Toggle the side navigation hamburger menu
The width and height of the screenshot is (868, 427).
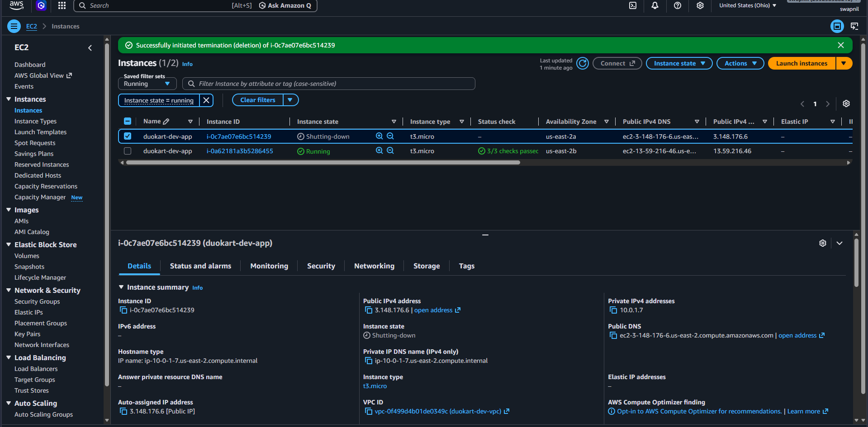[x=14, y=26]
